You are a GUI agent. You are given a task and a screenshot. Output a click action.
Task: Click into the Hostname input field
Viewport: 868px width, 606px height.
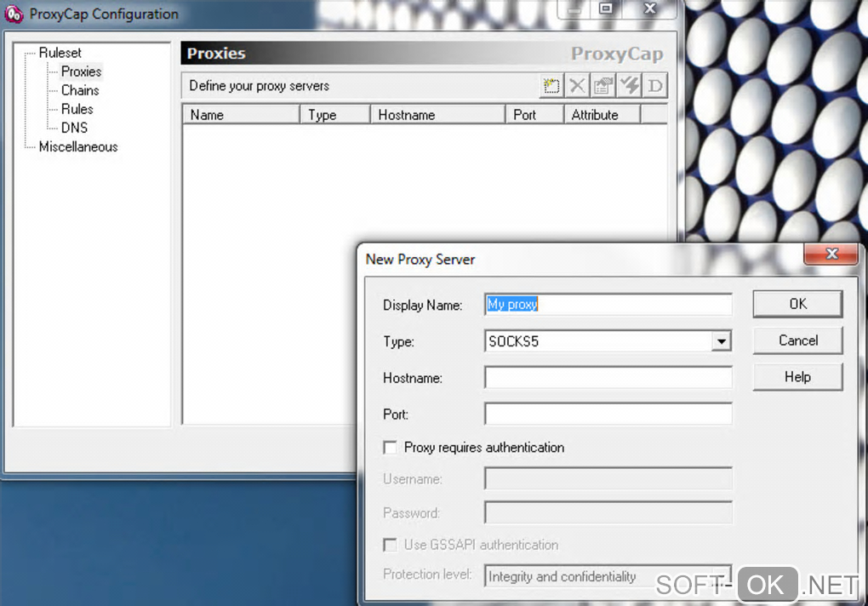point(608,377)
